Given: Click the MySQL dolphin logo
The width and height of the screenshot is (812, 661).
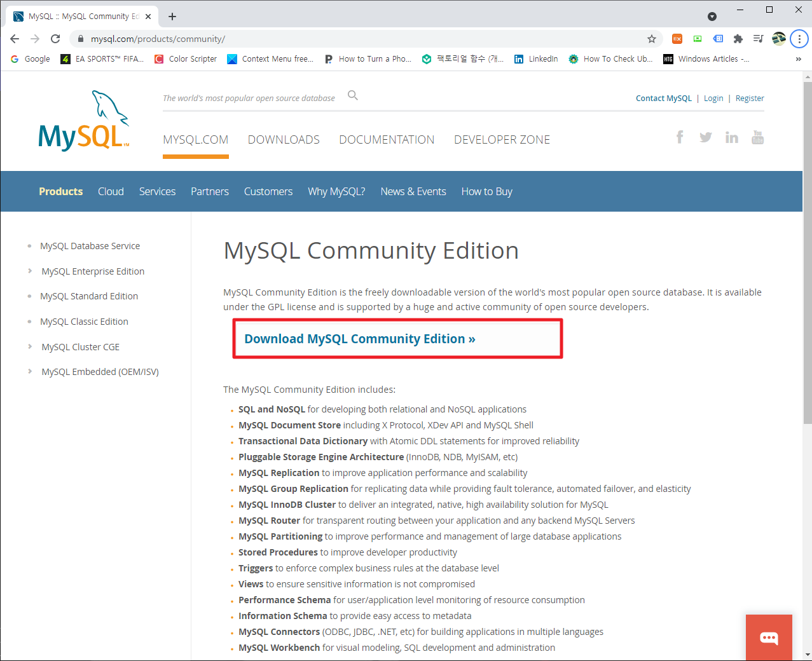Looking at the screenshot, I should pyautogui.click(x=84, y=121).
